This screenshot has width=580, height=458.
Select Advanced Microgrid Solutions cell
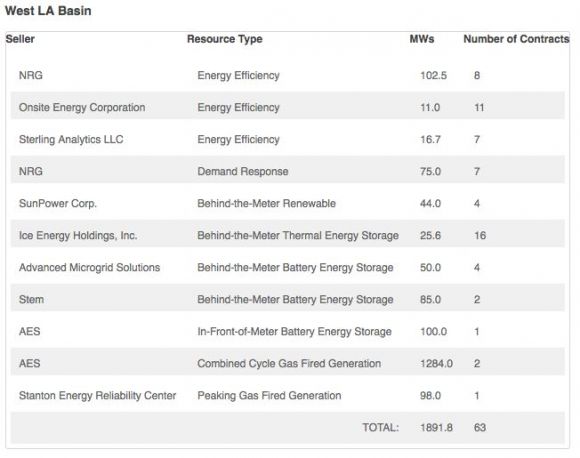pos(90,267)
